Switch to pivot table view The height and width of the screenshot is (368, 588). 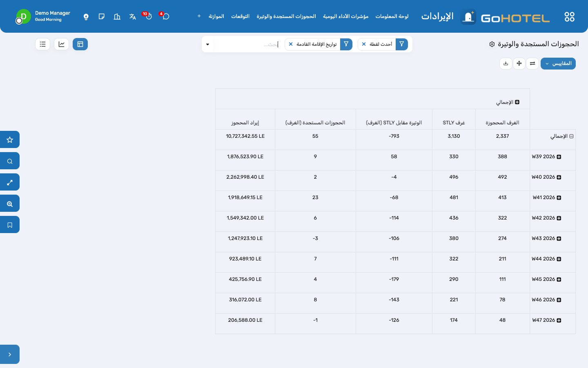(80, 44)
